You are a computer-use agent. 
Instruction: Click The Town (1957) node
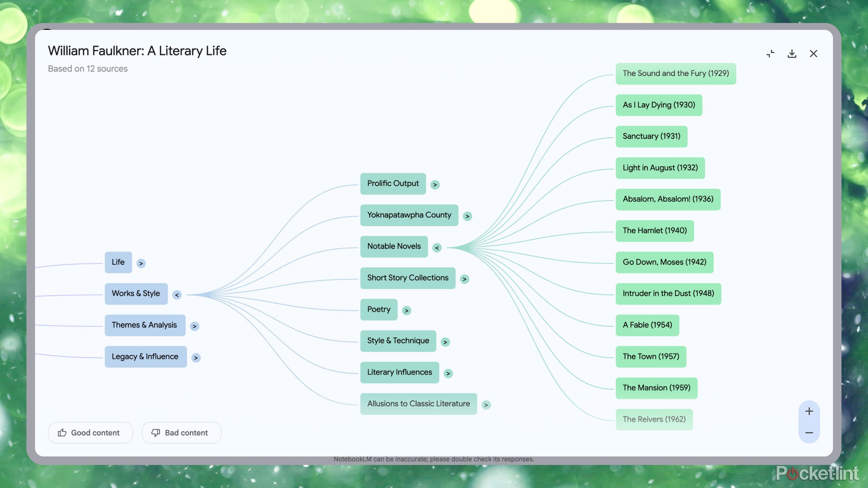651,357
